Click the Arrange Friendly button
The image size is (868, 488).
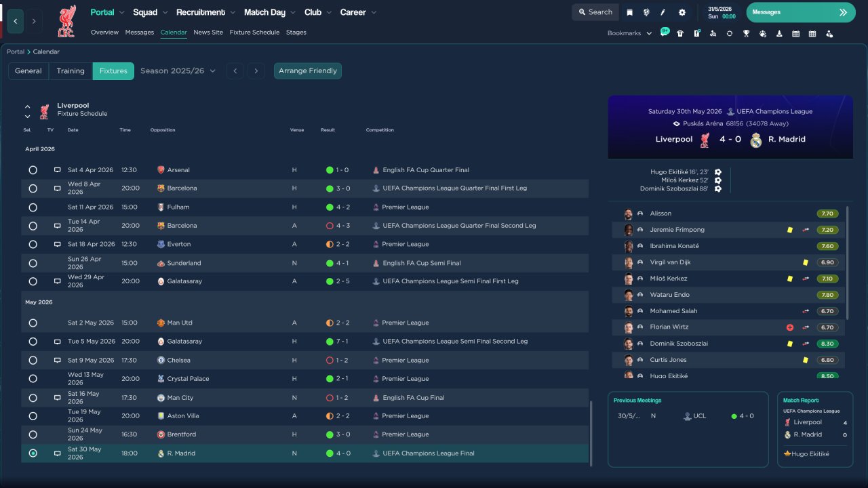308,71
